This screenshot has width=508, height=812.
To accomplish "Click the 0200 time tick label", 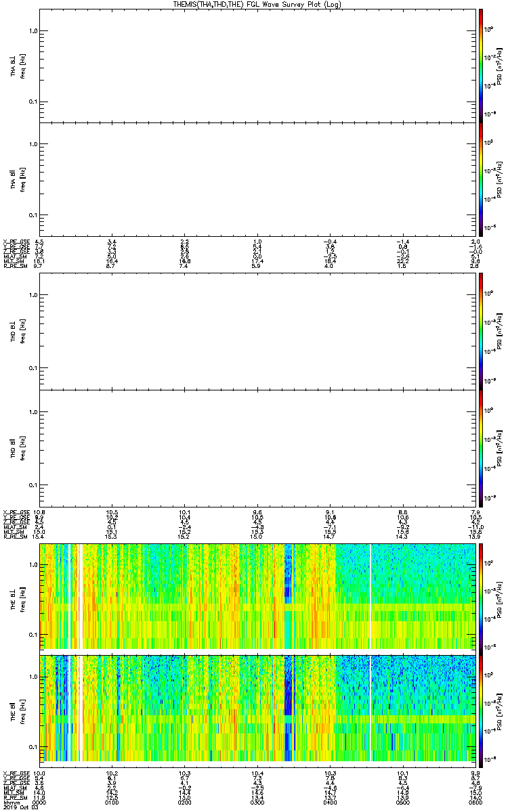I will tap(184, 803).
